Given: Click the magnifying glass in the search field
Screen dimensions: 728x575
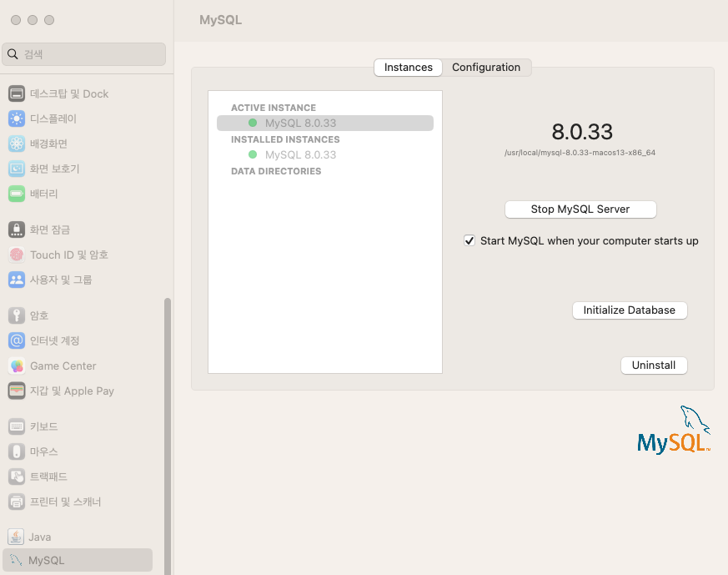Looking at the screenshot, I should pos(13,54).
